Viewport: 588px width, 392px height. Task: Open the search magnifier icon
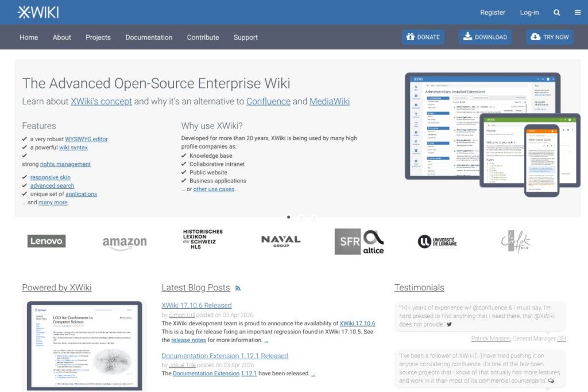556,12
